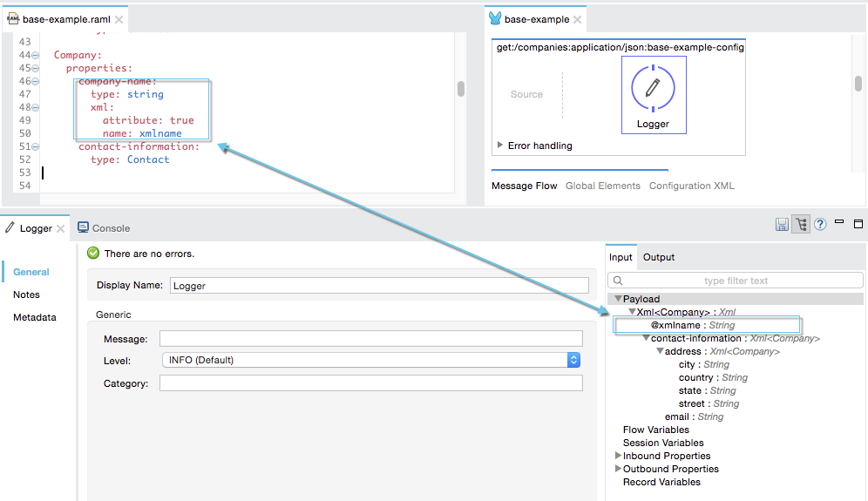Maximize the Logger properties panel
This screenshot has width=868, height=501.
[858, 224]
